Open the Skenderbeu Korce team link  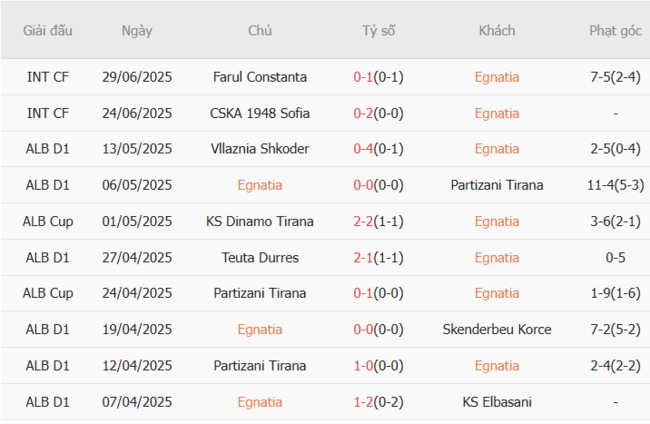(497, 329)
